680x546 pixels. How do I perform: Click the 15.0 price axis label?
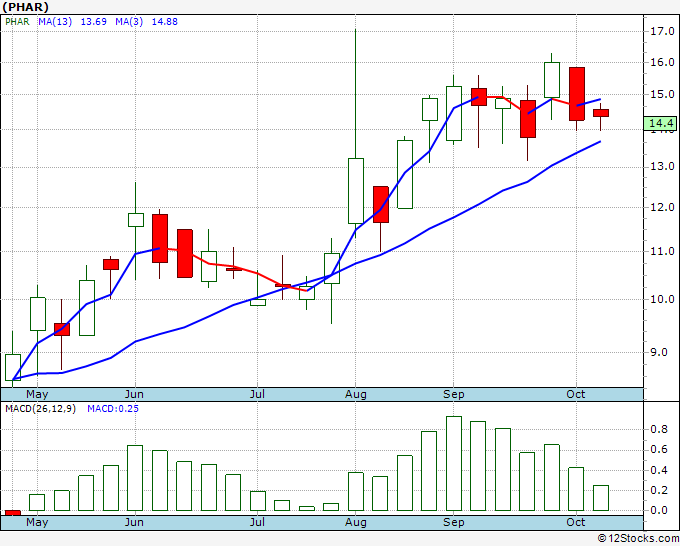662,94
